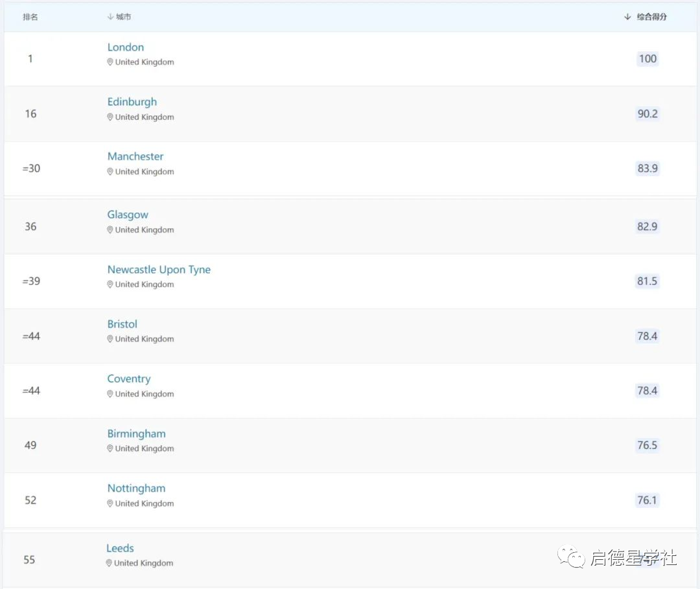This screenshot has height=589, width=700.
Task: Click rank 49 in Birmingham row
Action: pyautogui.click(x=30, y=445)
